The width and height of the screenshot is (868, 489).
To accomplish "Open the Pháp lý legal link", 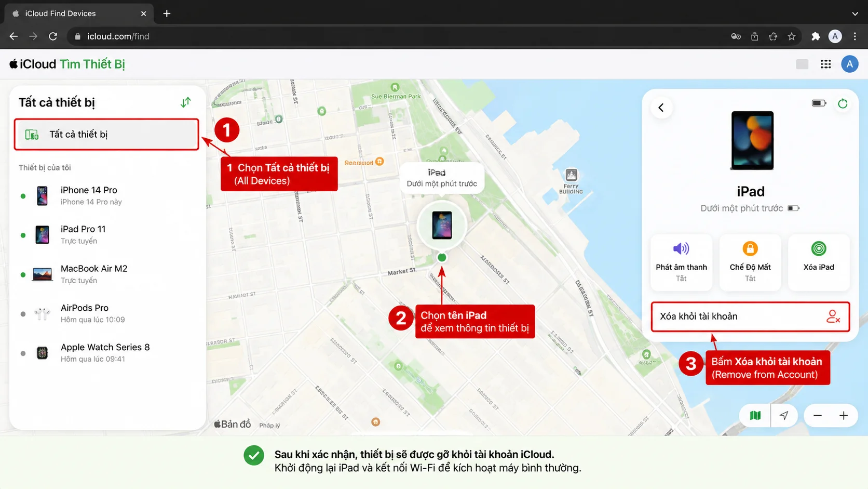I will point(269,425).
